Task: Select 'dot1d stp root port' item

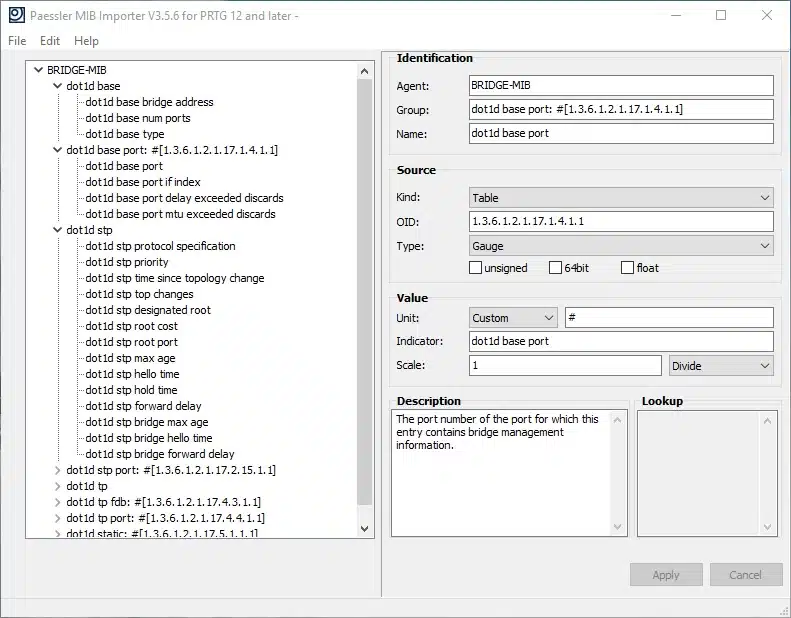Action: click(x=131, y=342)
